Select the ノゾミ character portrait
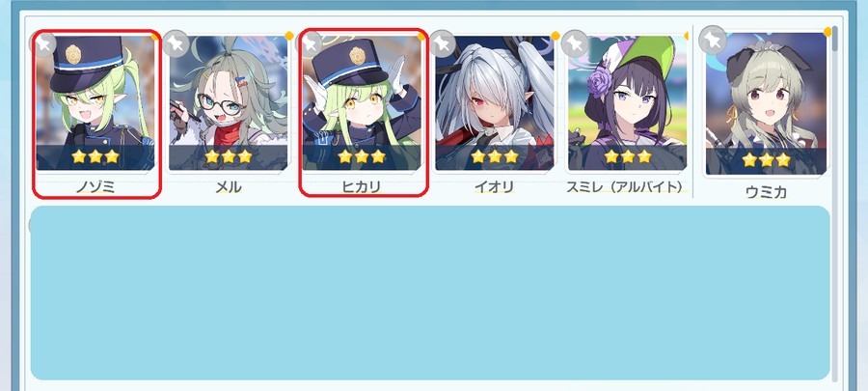 pyautogui.click(x=95, y=103)
